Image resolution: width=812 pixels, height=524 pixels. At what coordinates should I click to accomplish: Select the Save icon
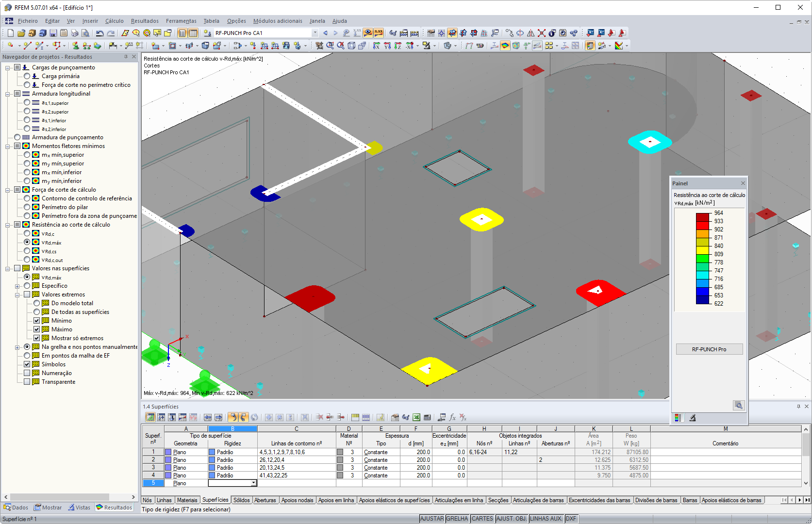[53, 33]
